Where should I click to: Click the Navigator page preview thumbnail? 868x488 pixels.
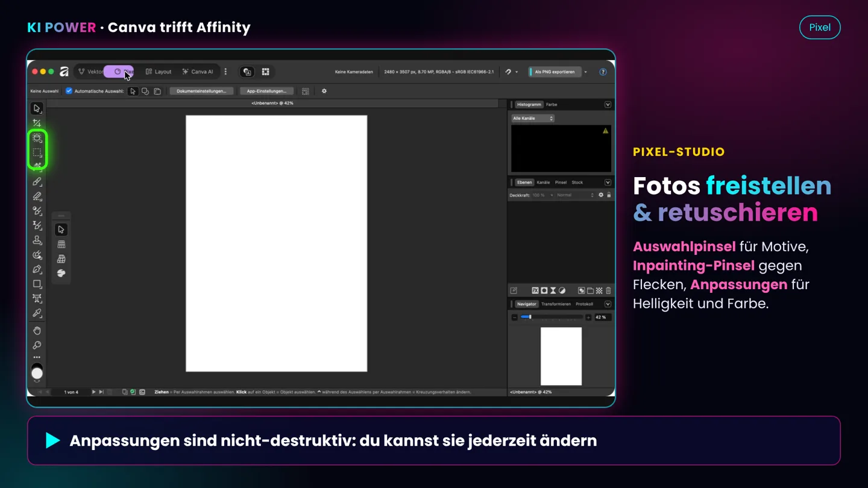coord(561,356)
